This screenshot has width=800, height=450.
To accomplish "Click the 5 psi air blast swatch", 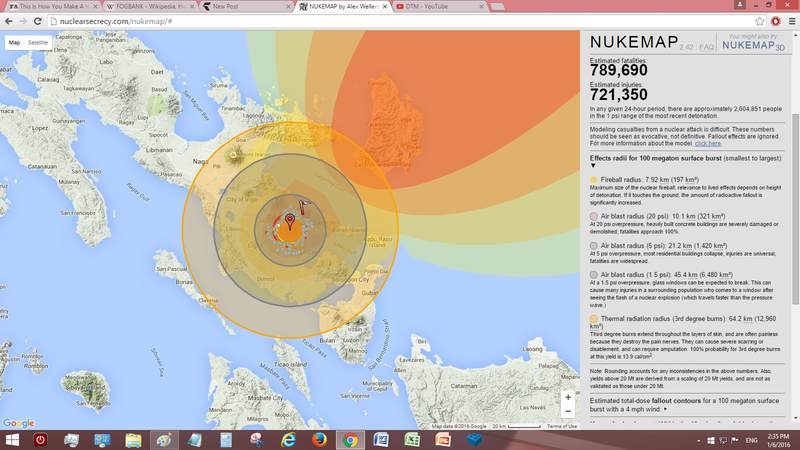I will pos(593,246).
